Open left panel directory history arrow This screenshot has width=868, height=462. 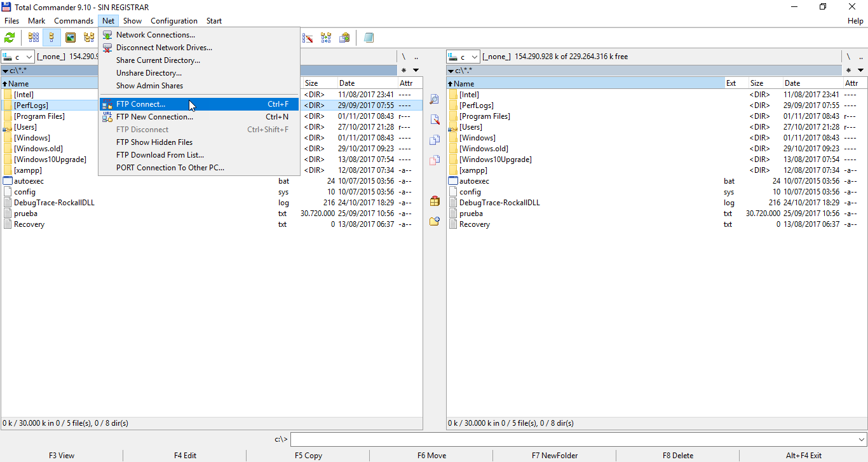click(x=416, y=70)
